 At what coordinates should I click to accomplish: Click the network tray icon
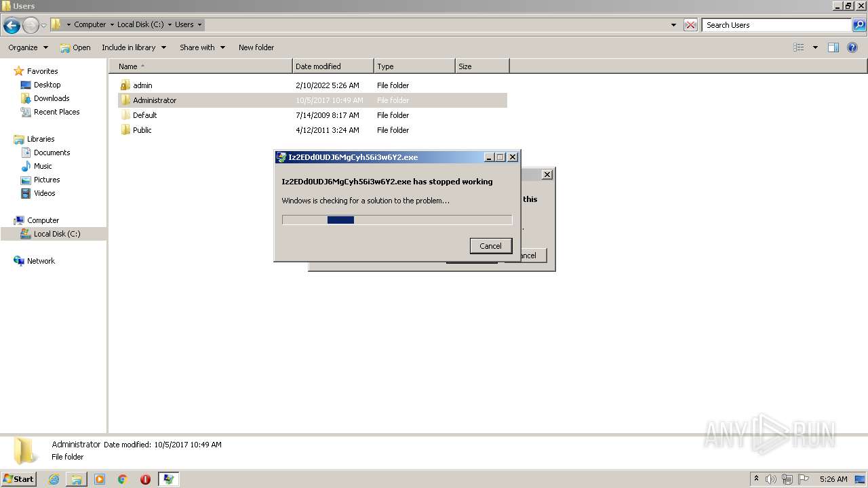click(787, 479)
